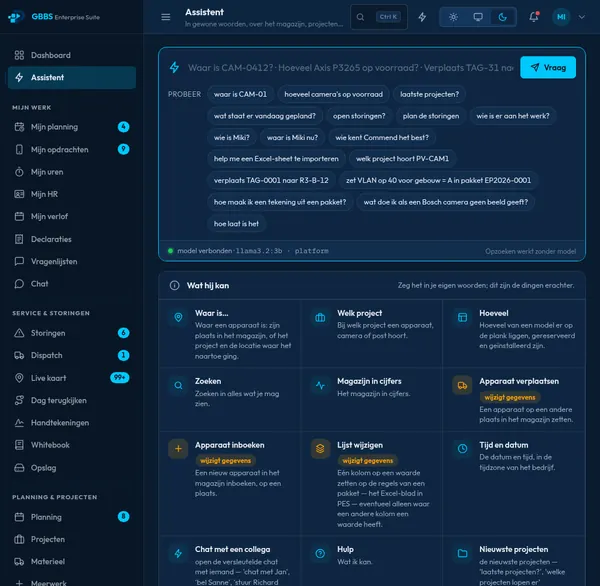Click the 'Nieuwste projecten' folder icon
This screenshot has height=586, width=600.
[x=462, y=553]
